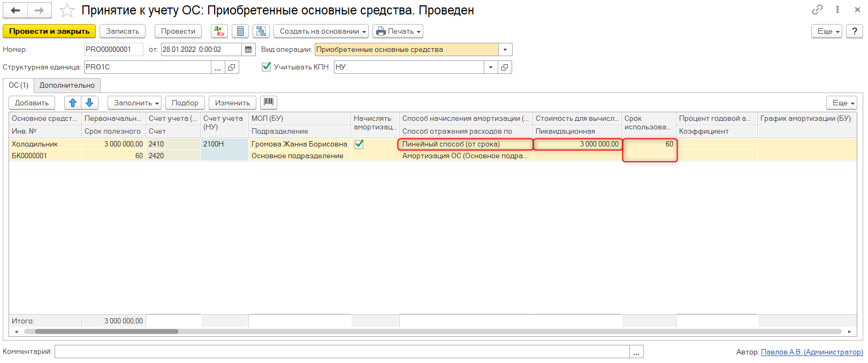Switch to the Дополнительно tab

pos(67,86)
